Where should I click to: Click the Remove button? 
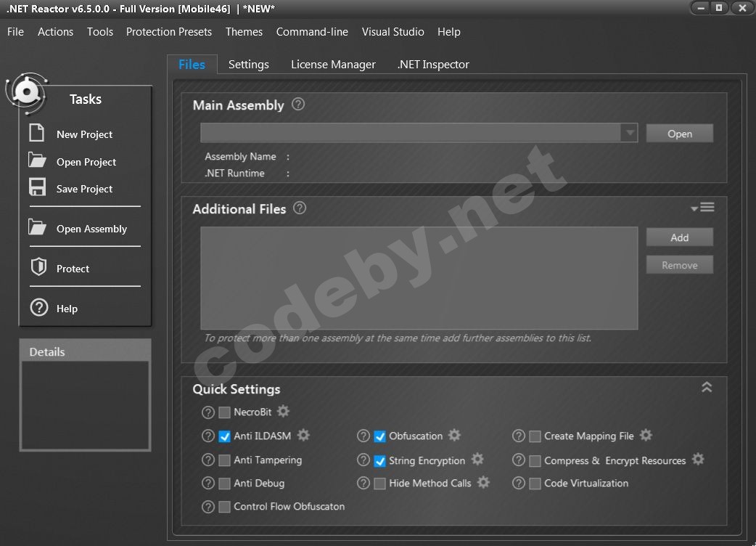pyautogui.click(x=679, y=265)
